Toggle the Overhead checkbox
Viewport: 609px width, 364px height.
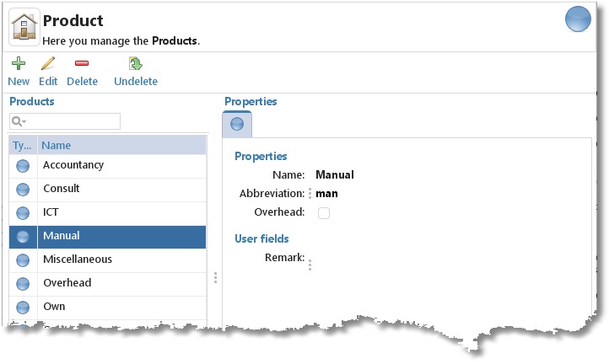pyautogui.click(x=324, y=213)
